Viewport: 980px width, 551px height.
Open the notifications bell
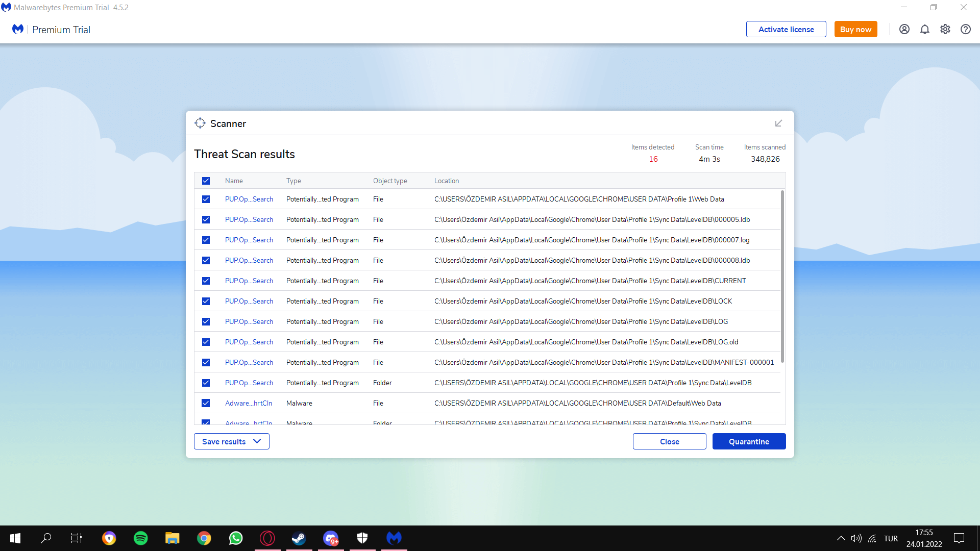point(924,29)
